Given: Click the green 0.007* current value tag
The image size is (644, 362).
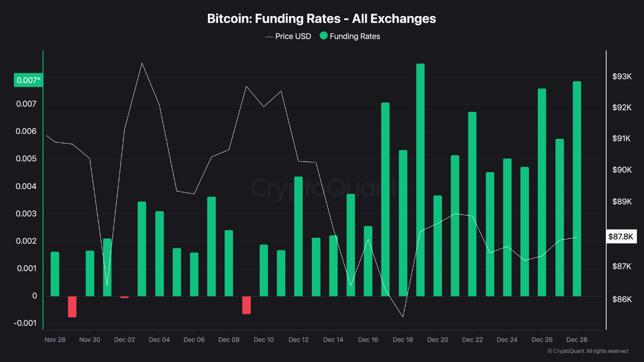Looking at the screenshot, I should click(28, 80).
